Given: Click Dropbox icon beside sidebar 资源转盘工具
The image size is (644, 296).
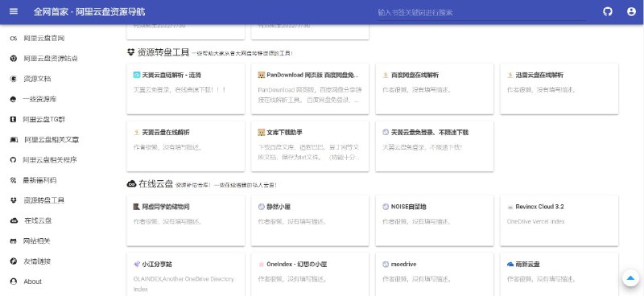Looking at the screenshot, I should 13,200.
